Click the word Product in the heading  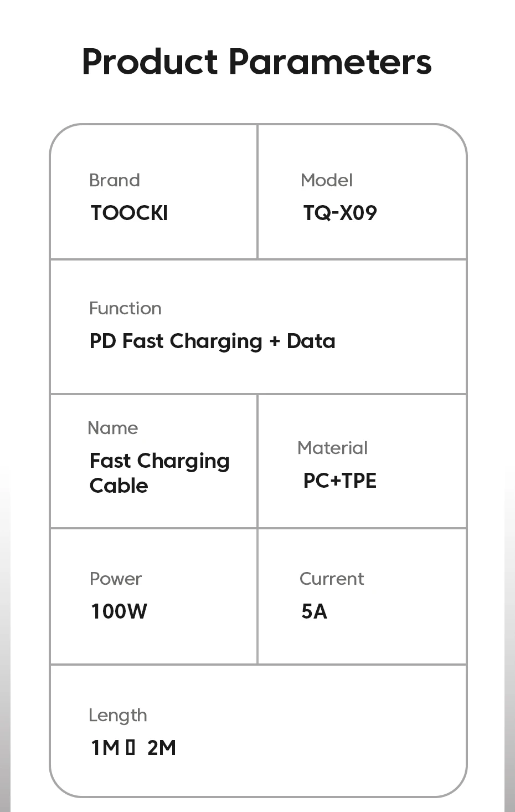(x=150, y=62)
